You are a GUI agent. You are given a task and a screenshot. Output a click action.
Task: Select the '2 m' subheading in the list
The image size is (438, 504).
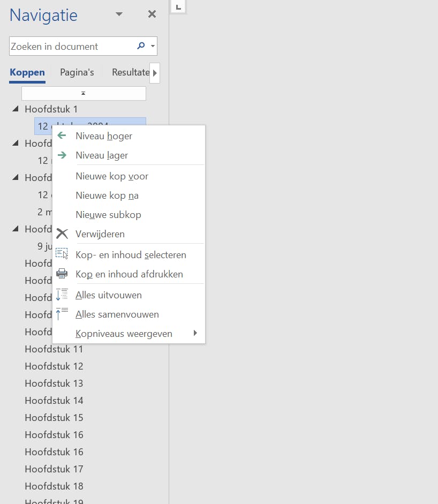tap(44, 212)
